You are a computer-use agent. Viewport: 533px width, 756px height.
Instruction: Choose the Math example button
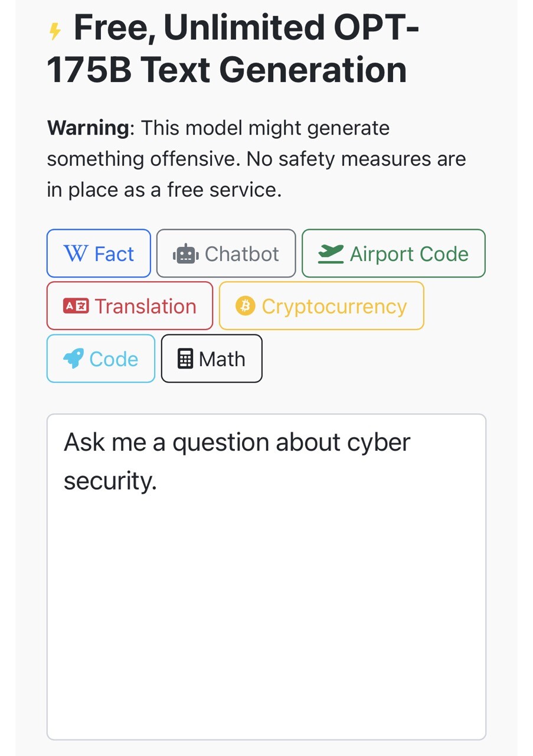pos(212,359)
